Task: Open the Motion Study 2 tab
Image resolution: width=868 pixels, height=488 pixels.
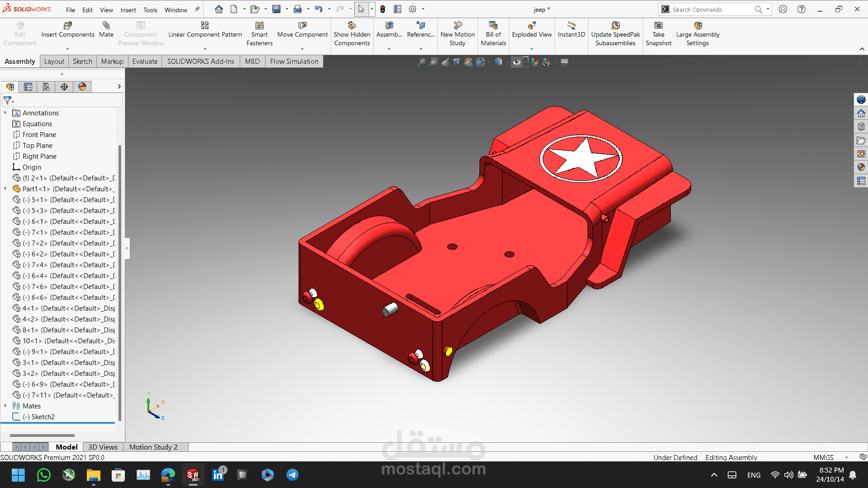Action: [x=153, y=447]
